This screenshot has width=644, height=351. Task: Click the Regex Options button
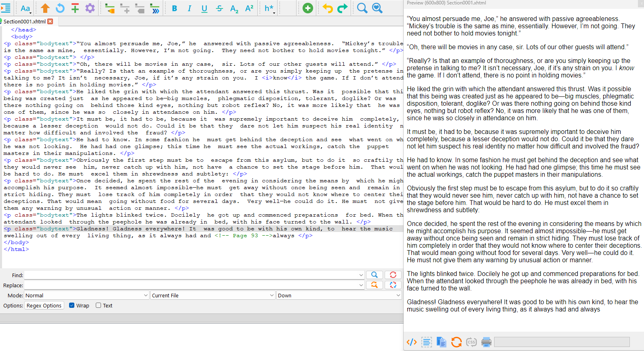[x=44, y=305]
